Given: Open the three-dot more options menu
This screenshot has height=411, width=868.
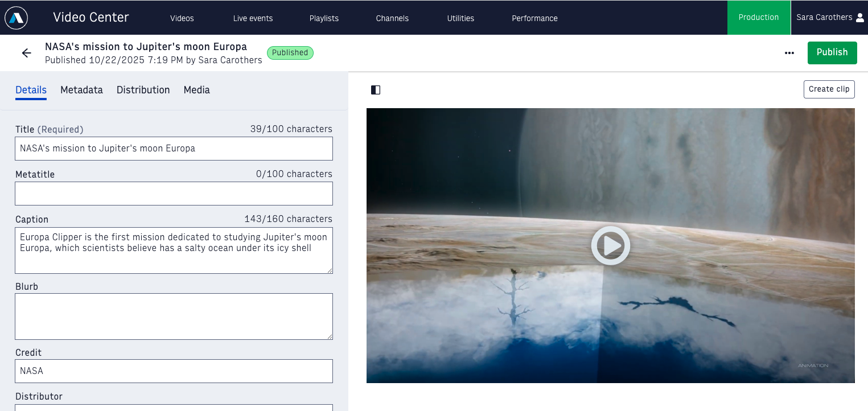Looking at the screenshot, I should click(789, 53).
